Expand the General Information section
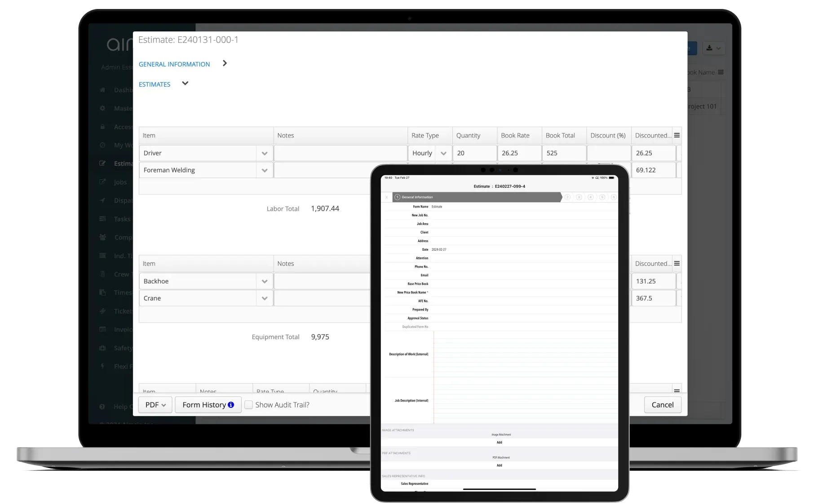 225,63
